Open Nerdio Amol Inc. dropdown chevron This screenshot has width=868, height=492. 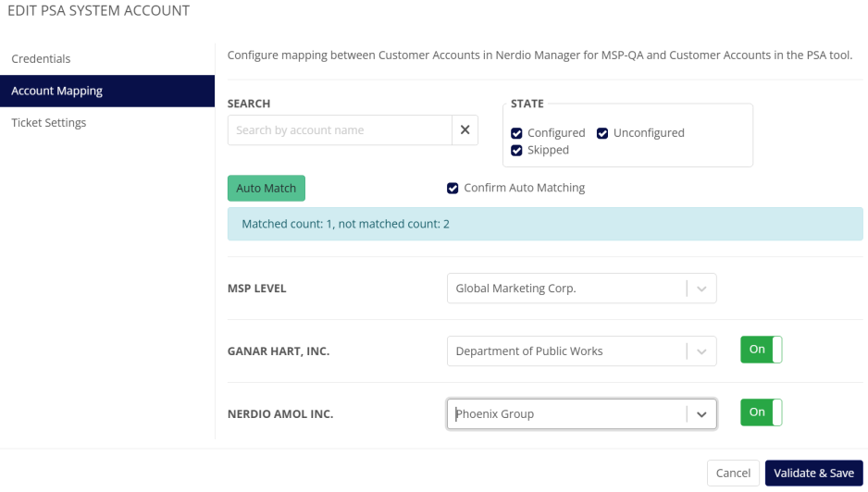coord(701,414)
